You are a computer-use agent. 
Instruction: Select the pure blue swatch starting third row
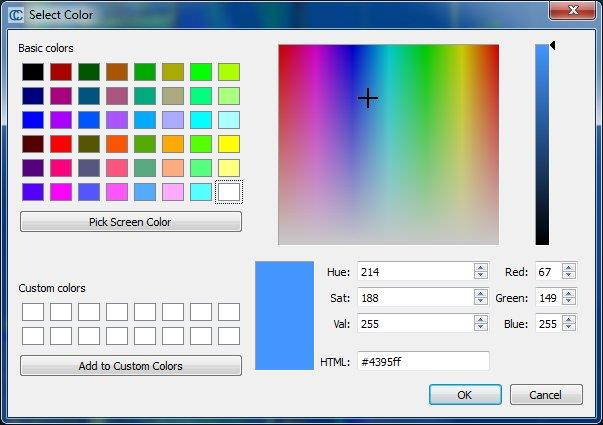tap(33, 120)
